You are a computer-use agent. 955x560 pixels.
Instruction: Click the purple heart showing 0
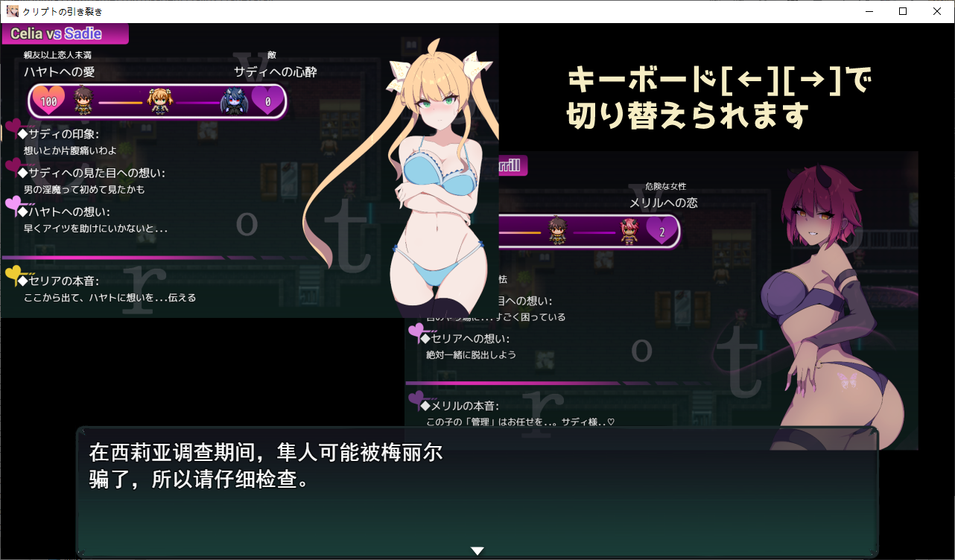(267, 101)
